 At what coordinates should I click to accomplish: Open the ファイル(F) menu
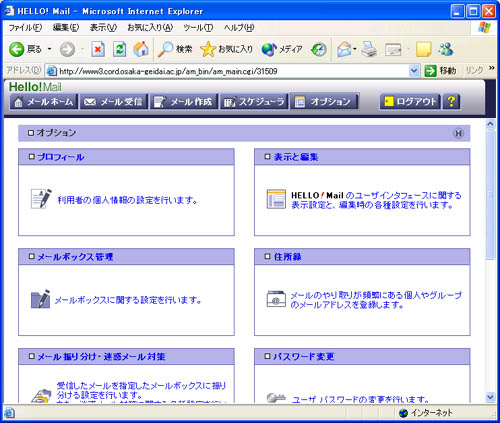coord(25,28)
